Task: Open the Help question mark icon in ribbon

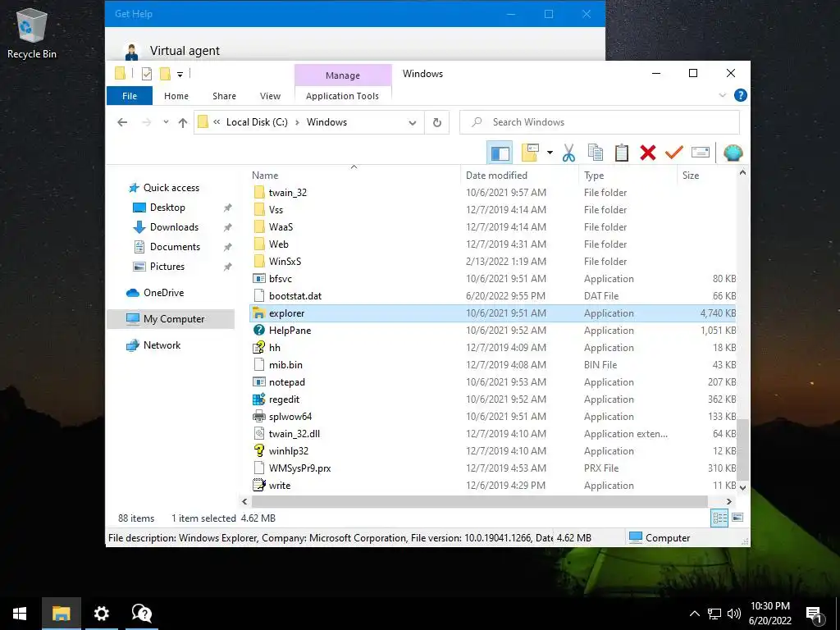Action: pyautogui.click(x=741, y=95)
